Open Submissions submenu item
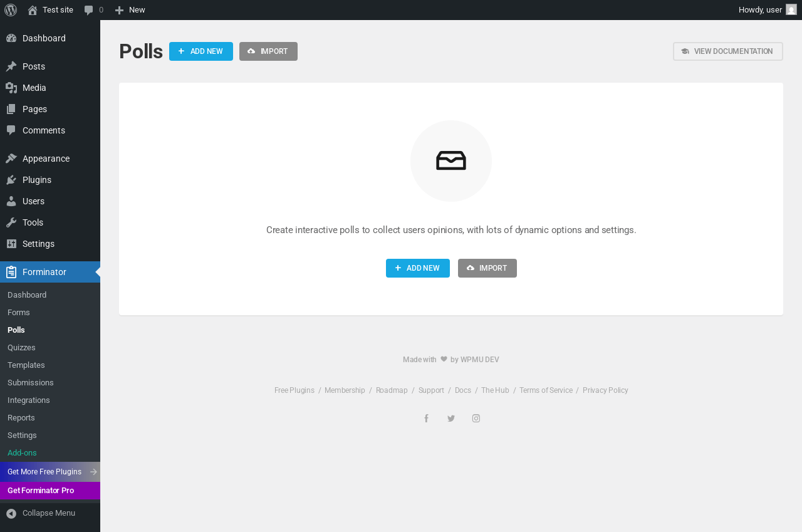 click(x=31, y=383)
